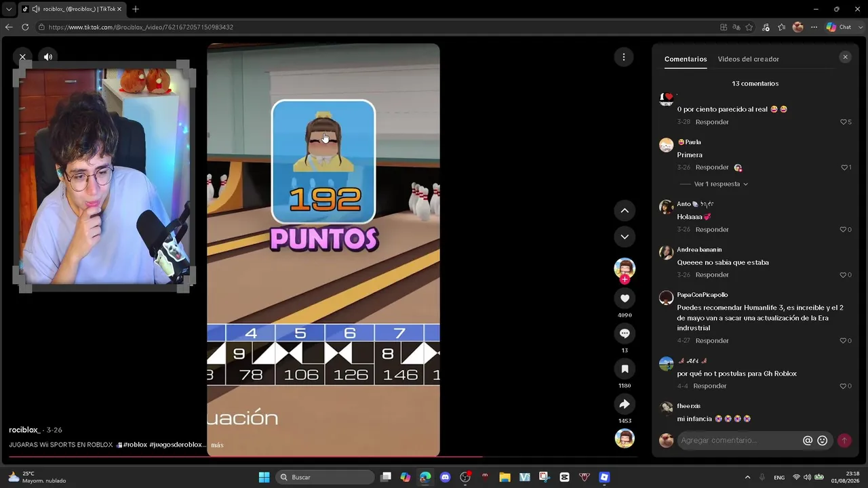868x488 pixels.
Task: Reply to Andrea bananin's comment
Action: [712, 275]
